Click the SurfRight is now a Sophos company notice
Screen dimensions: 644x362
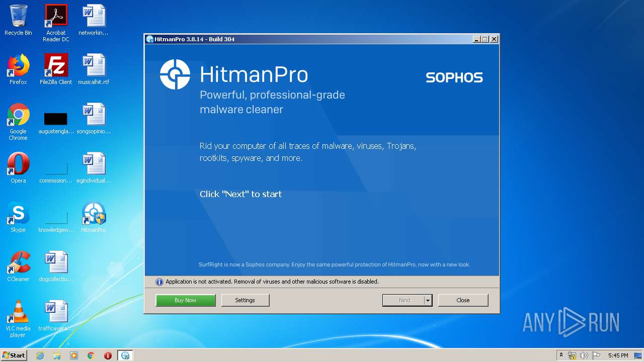(334, 264)
